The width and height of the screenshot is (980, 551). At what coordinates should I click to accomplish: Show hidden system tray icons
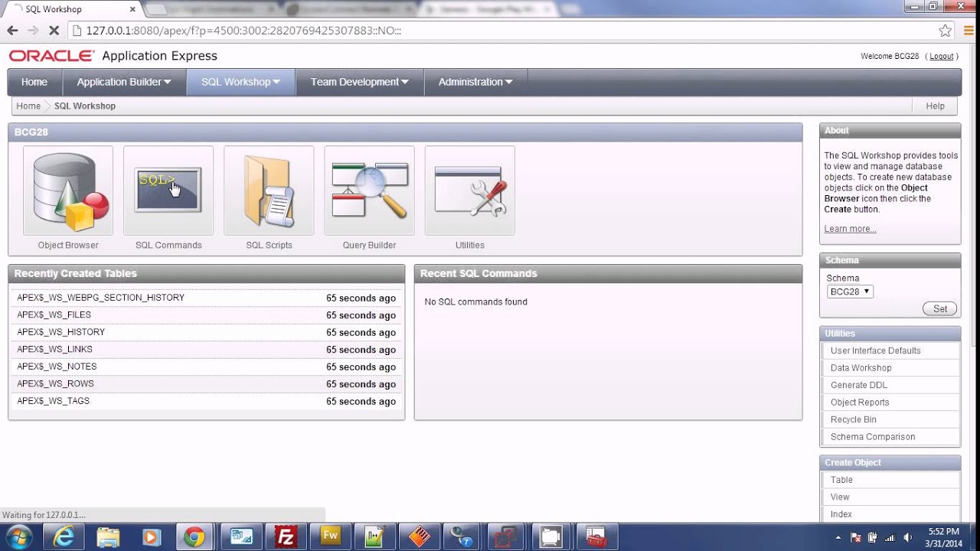pos(839,537)
